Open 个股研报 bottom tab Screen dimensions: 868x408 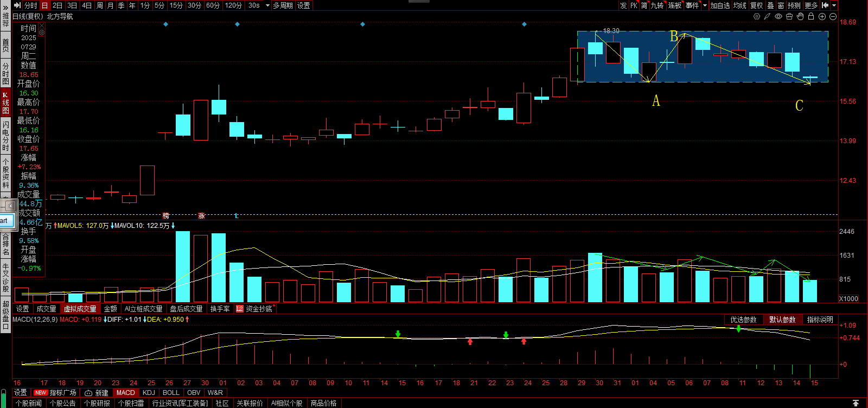(97, 403)
